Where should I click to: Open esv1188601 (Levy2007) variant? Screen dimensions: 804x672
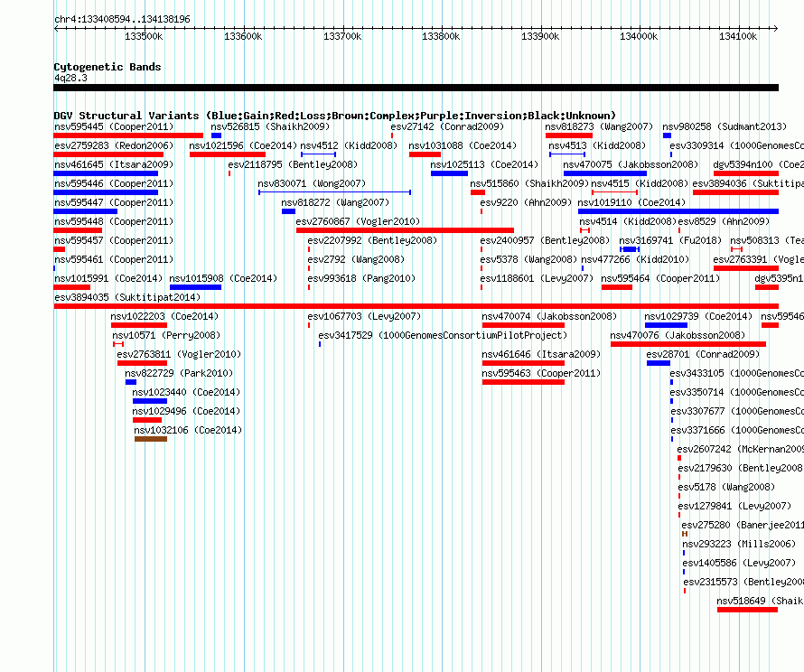(481, 287)
